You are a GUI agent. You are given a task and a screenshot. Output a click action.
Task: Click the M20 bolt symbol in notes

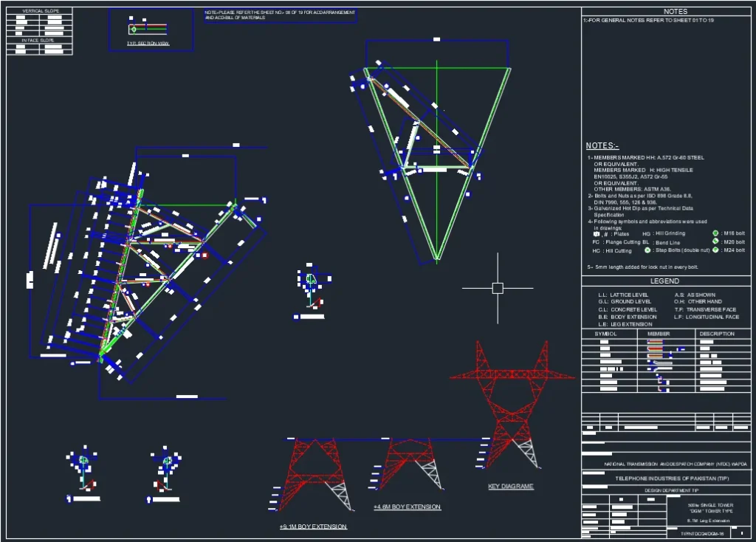coord(715,241)
